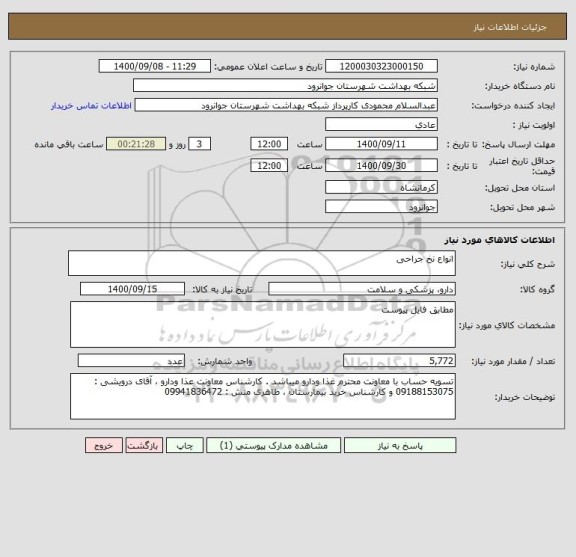Click buyer name field شبکه بهداشت شهرستان جوانرود
The width and height of the screenshot is (576, 557).
[285, 86]
